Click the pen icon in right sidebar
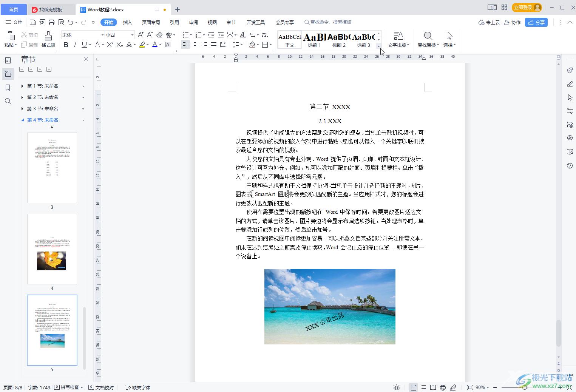This screenshot has height=392, width=576. click(570, 84)
